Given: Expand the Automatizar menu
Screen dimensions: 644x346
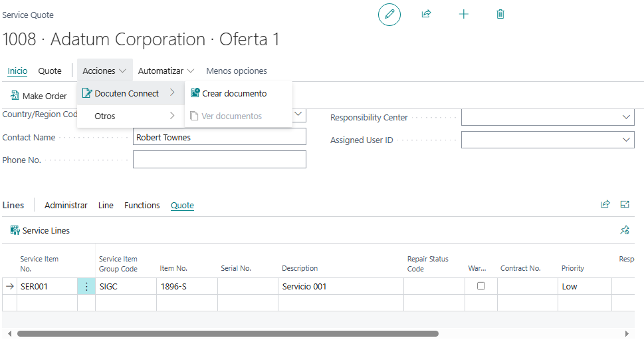Looking at the screenshot, I should [x=165, y=71].
